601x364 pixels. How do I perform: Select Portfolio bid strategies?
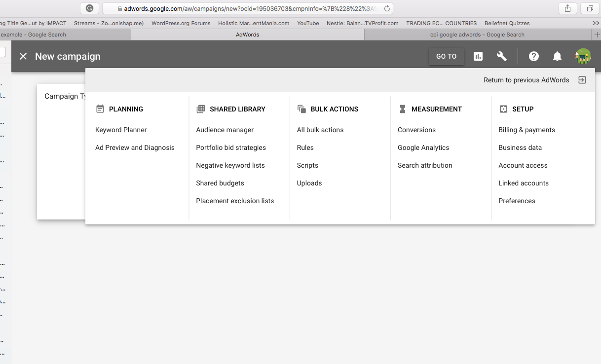click(x=231, y=147)
